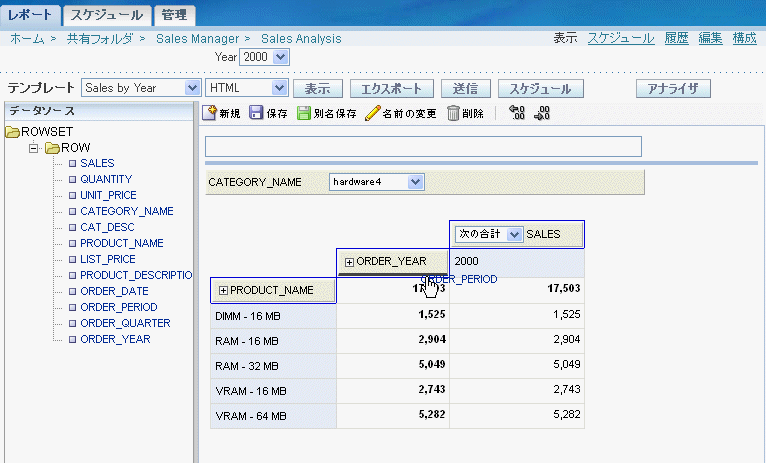The height and width of the screenshot is (463, 766).
Task: Click the 送信 button
Action: pyautogui.click(x=466, y=88)
